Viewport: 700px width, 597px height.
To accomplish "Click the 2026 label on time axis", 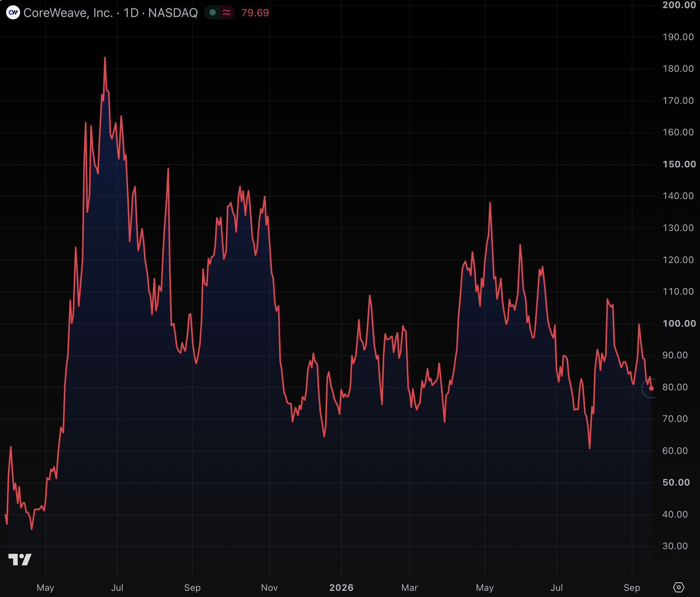I will click(341, 588).
